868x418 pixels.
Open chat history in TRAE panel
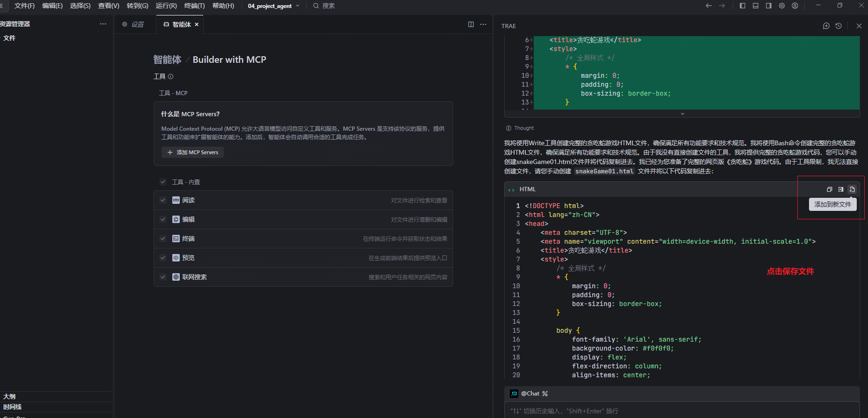(x=839, y=26)
